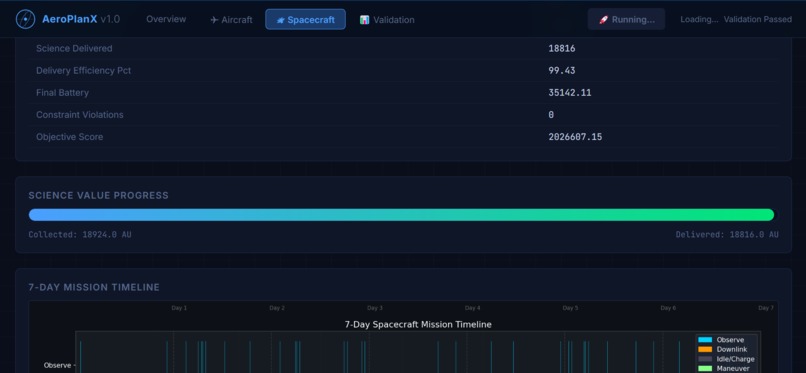The height and width of the screenshot is (373, 806).
Task: Click the Constraint Violations value 0
Action: pos(551,115)
